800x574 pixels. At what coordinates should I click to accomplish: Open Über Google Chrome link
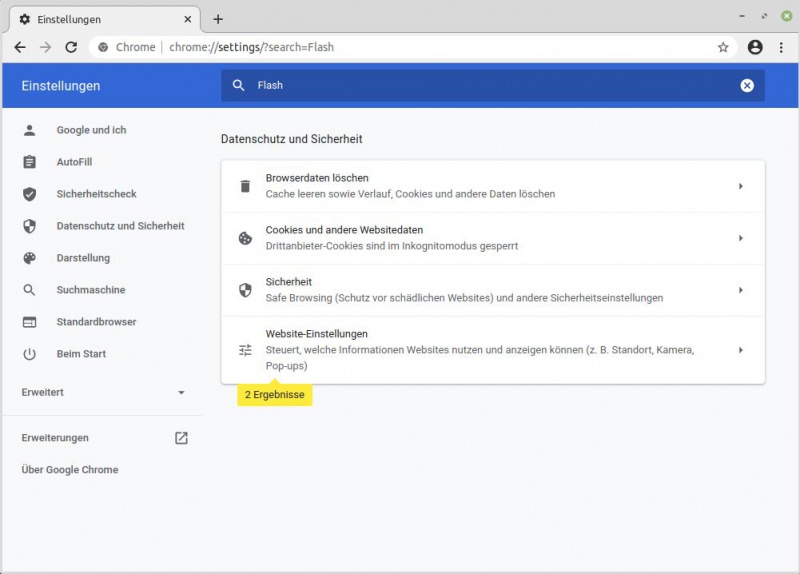(70, 470)
